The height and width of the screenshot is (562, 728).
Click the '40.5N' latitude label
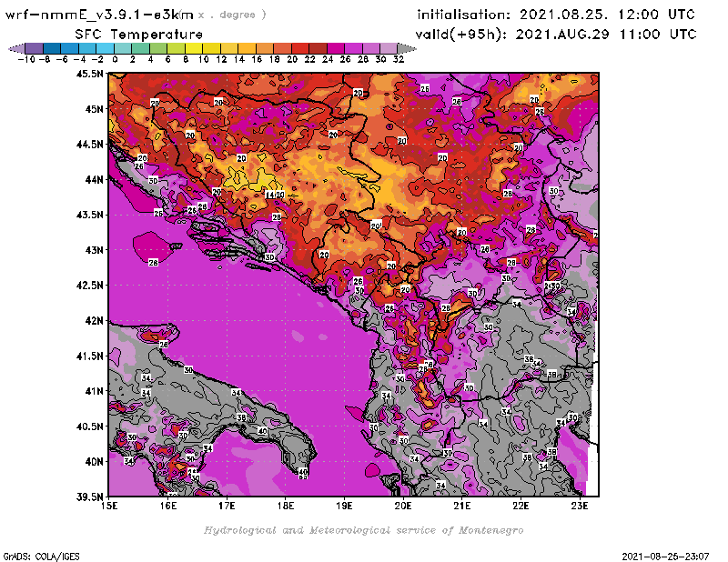pos(89,427)
